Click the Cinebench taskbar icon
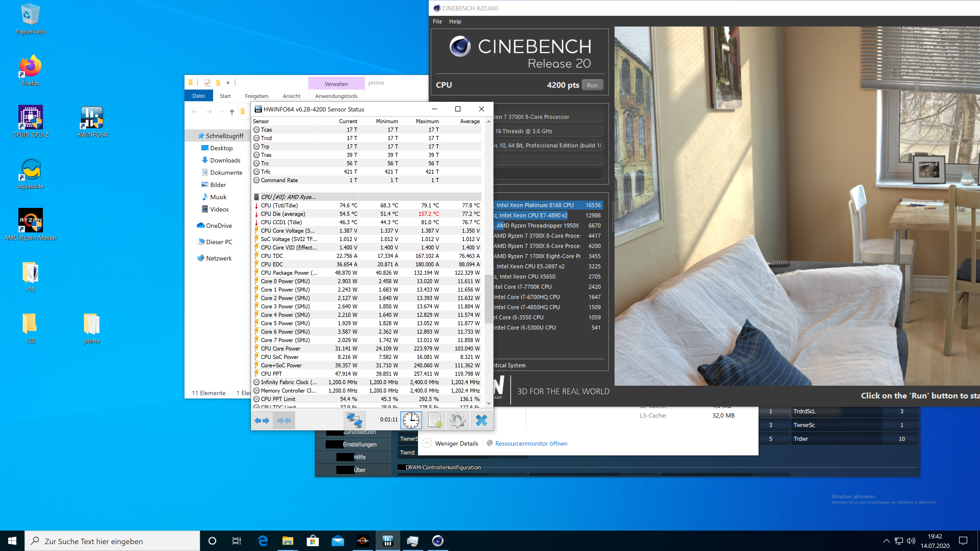Screen dimensions: 980x551 (437, 540)
